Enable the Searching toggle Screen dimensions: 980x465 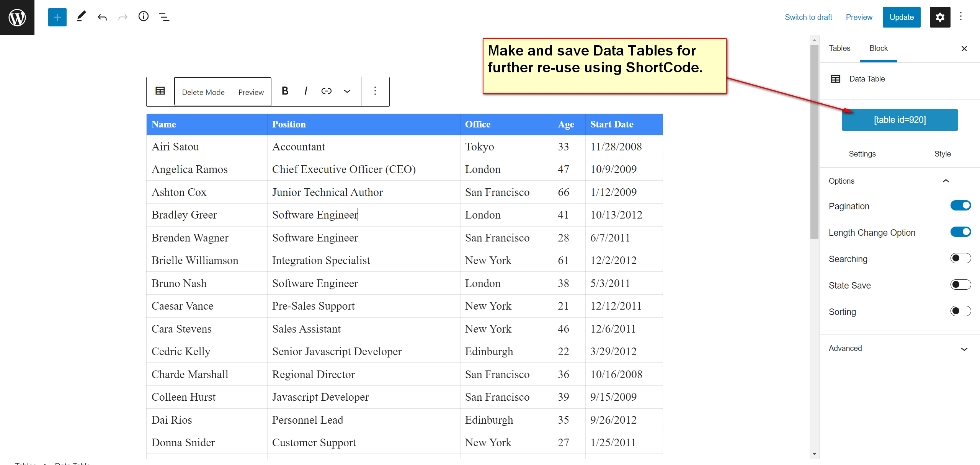coord(960,259)
